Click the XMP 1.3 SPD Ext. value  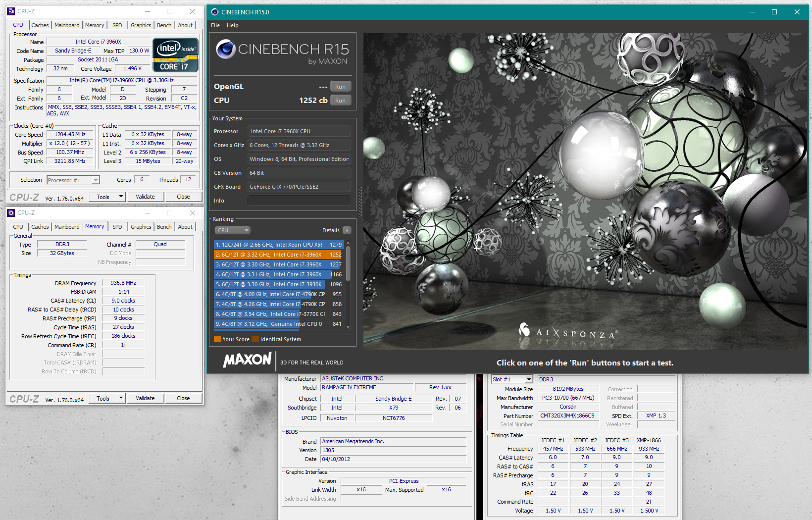[x=656, y=416]
